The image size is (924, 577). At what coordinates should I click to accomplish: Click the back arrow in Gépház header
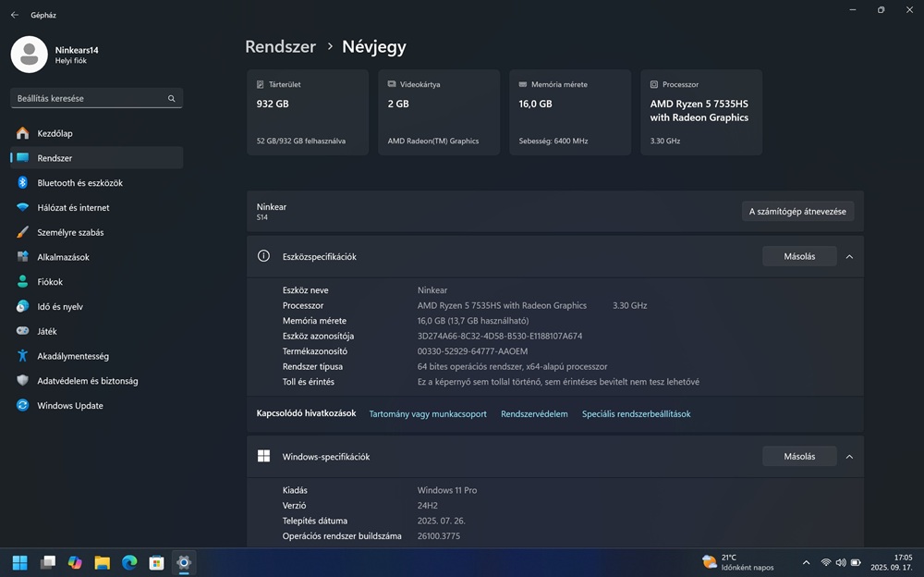point(15,15)
